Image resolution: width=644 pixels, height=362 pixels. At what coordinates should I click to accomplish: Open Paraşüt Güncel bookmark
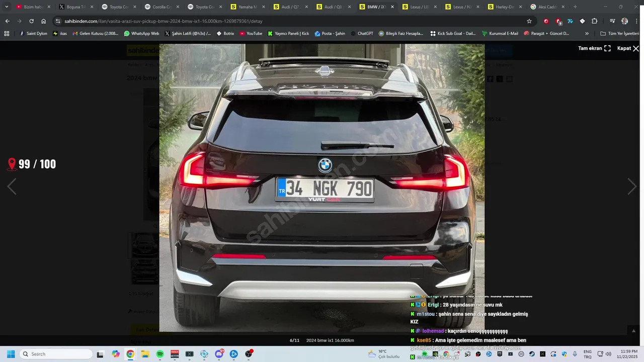[x=546, y=34]
